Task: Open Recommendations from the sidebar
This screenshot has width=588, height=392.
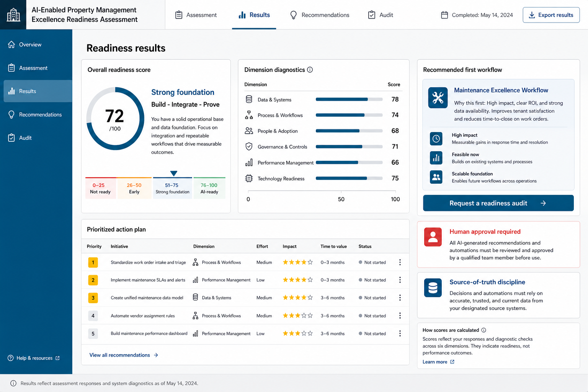Action: (x=38, y=114)
